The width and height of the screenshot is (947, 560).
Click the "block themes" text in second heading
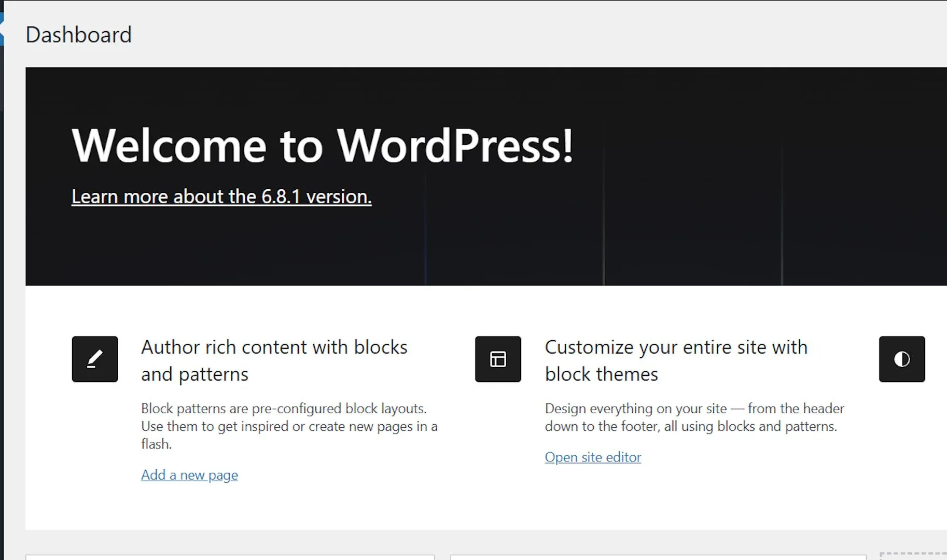[x=601, y=374]
